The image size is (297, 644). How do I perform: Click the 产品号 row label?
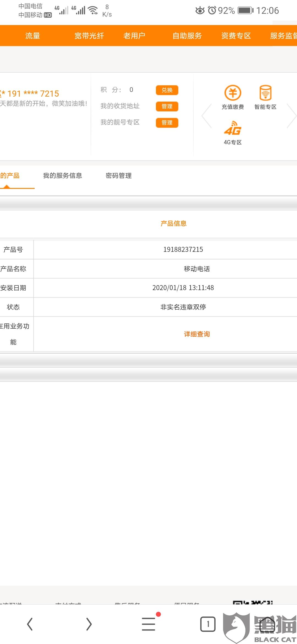click(x=13, y=250)
